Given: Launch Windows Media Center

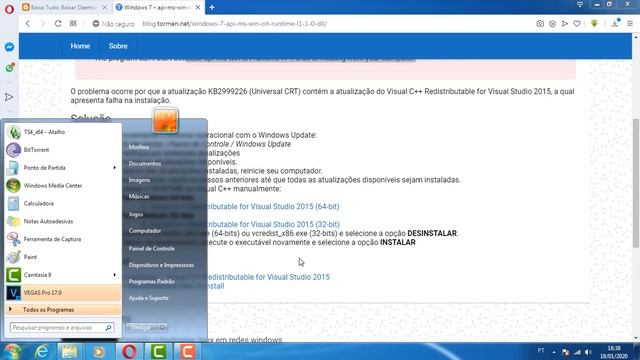Looking at the screenshot, I should (x=63, y=186).
